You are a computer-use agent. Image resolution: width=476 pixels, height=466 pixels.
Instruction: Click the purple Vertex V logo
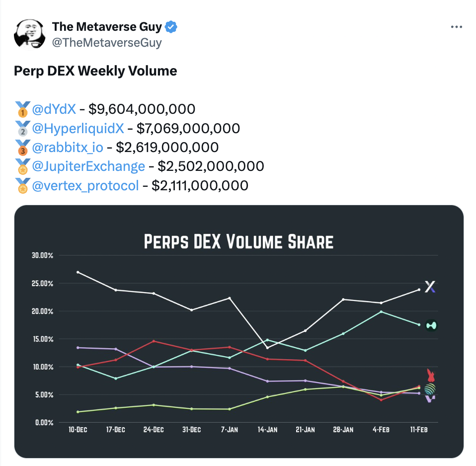click(430, 399)
